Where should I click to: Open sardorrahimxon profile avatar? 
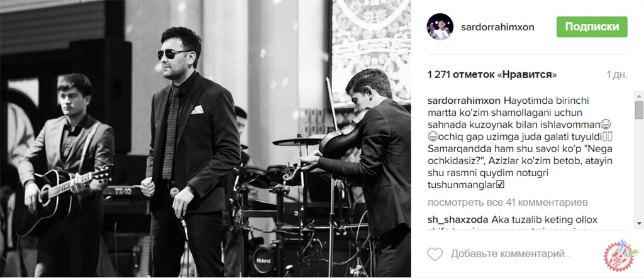point(440,26)
